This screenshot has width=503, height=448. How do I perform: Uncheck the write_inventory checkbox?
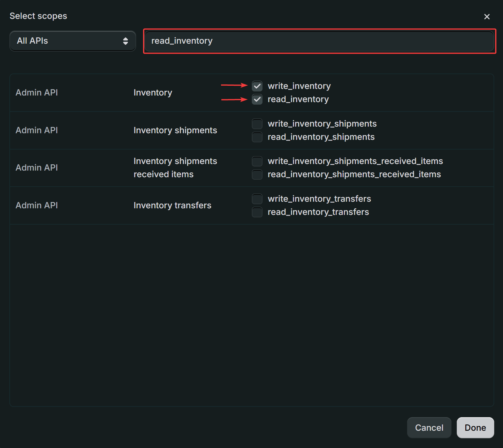click(257, 86)
